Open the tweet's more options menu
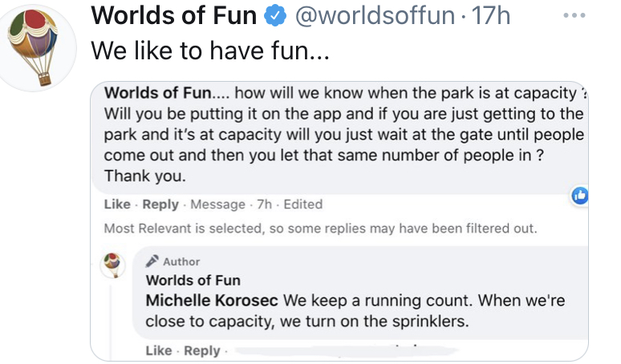The width and height of the screenshot is (621, 364). coord(574,16)
